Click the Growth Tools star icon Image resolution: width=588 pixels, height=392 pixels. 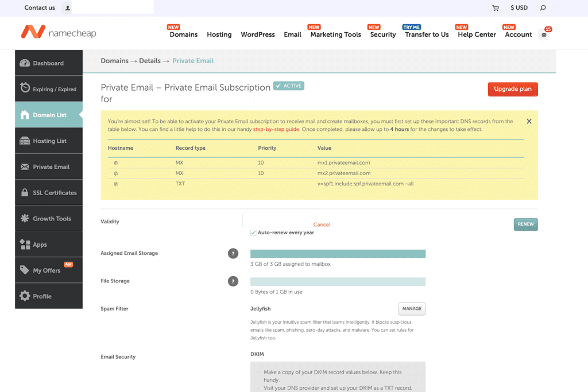[25, 218]
